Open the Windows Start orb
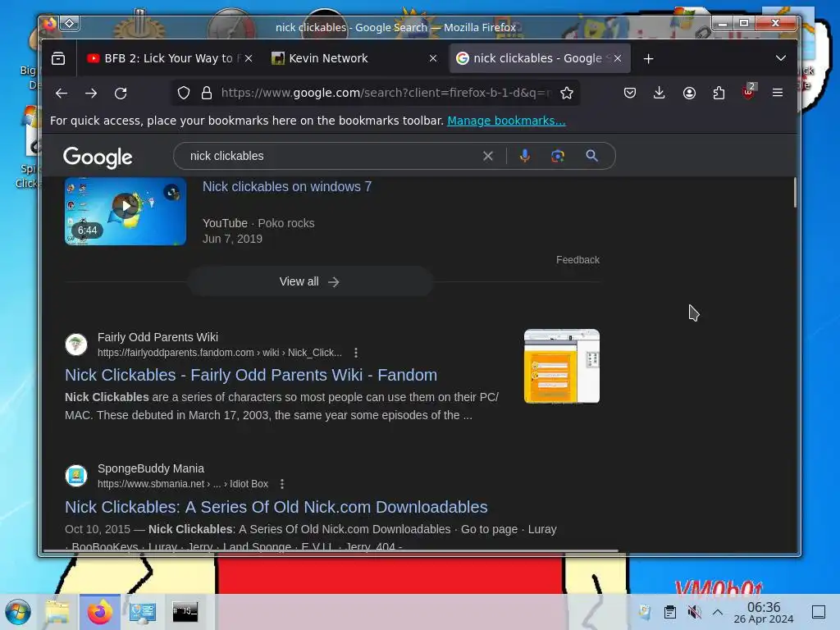840x630 pixels. click(x=18, y=612)
